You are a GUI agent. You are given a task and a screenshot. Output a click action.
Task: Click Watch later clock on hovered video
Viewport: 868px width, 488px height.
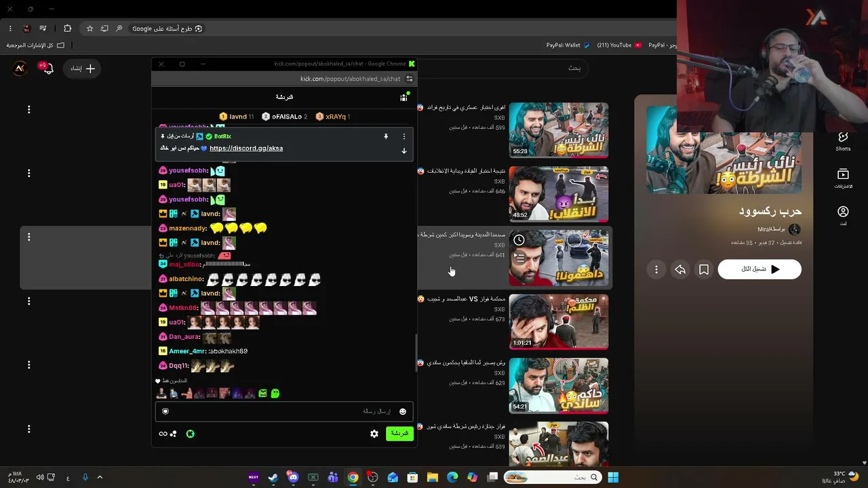[519, 240]
